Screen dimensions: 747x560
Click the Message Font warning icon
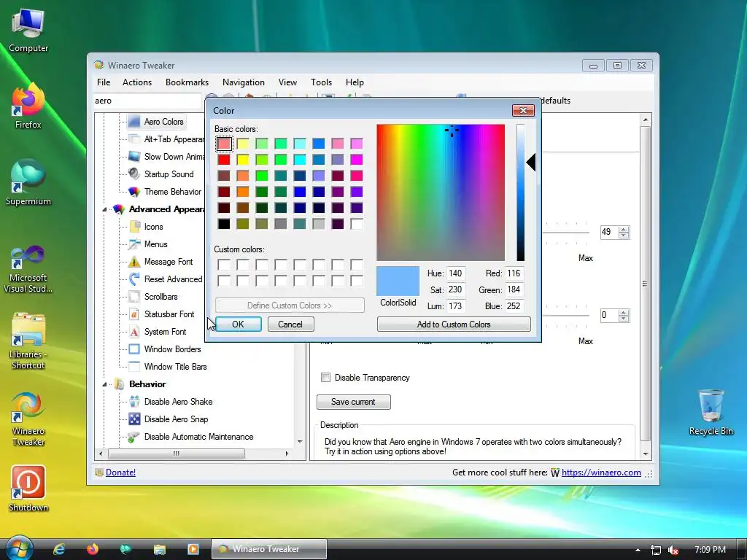pyautogui.click(x=134, y=262)
